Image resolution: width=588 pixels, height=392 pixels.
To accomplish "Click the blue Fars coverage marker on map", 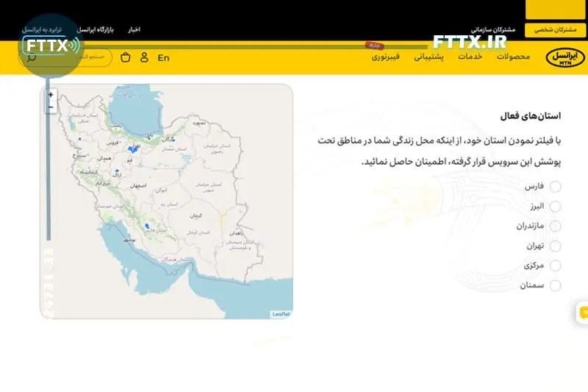I will tap(147, 227).
